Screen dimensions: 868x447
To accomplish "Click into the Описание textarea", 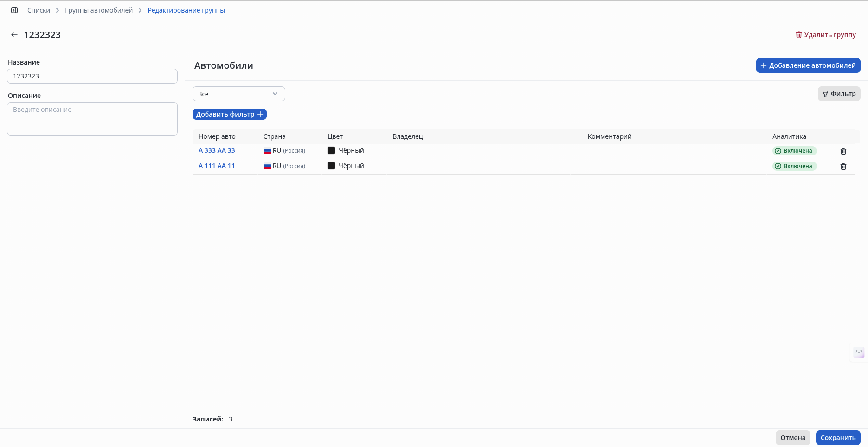I will [92, 119].
